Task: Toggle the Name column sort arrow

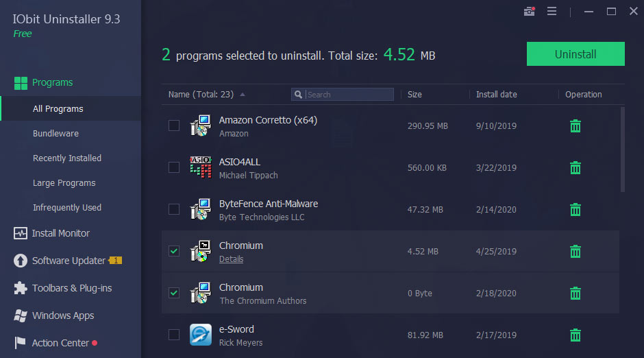Action: coord(243,95)
